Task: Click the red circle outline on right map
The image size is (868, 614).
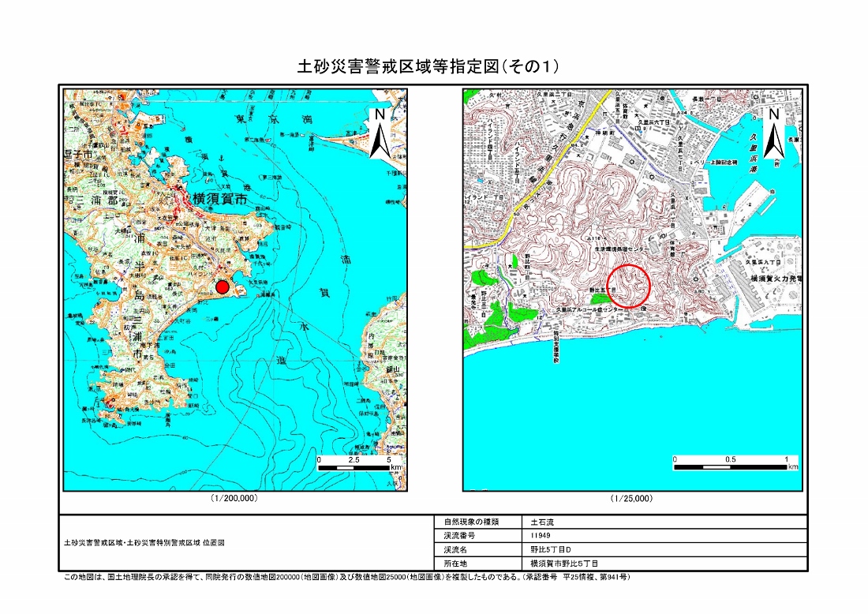Action: click(629, 286)
